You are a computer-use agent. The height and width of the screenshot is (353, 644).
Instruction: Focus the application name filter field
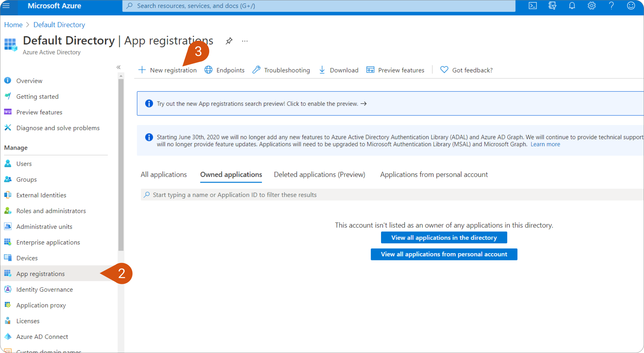click(x=392, y=195)
